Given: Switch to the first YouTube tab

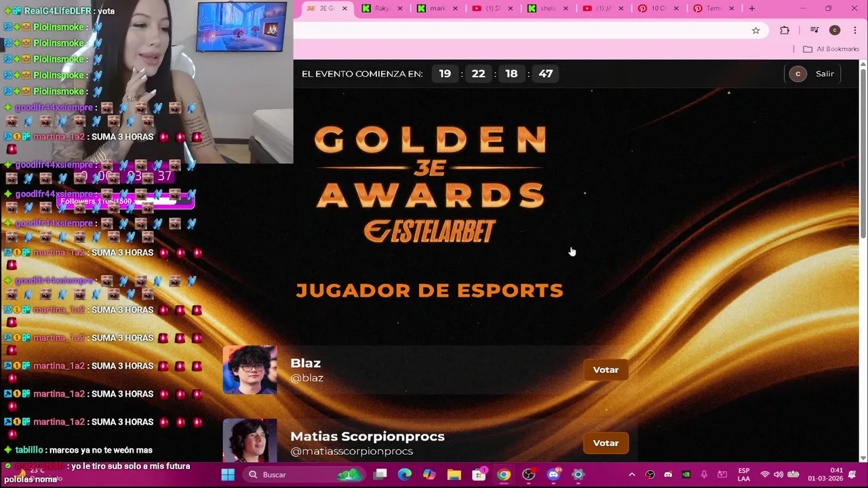Looking at the screenshot, I should tap(493, 8).
